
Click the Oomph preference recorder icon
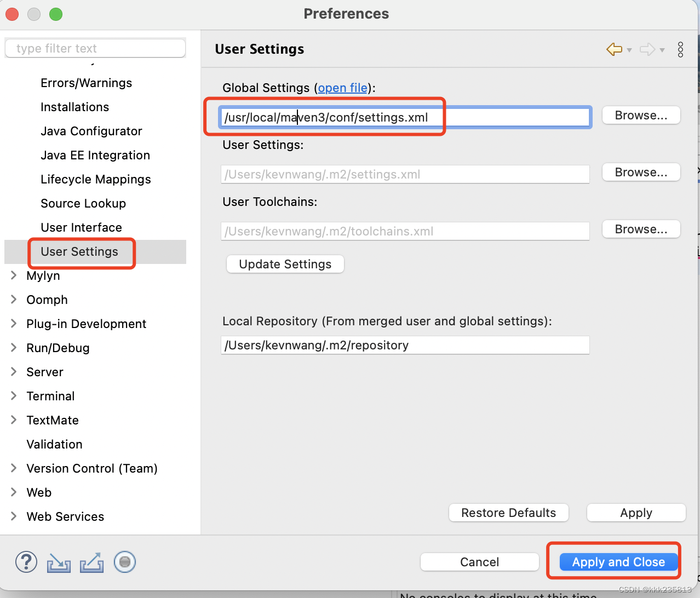124,562
